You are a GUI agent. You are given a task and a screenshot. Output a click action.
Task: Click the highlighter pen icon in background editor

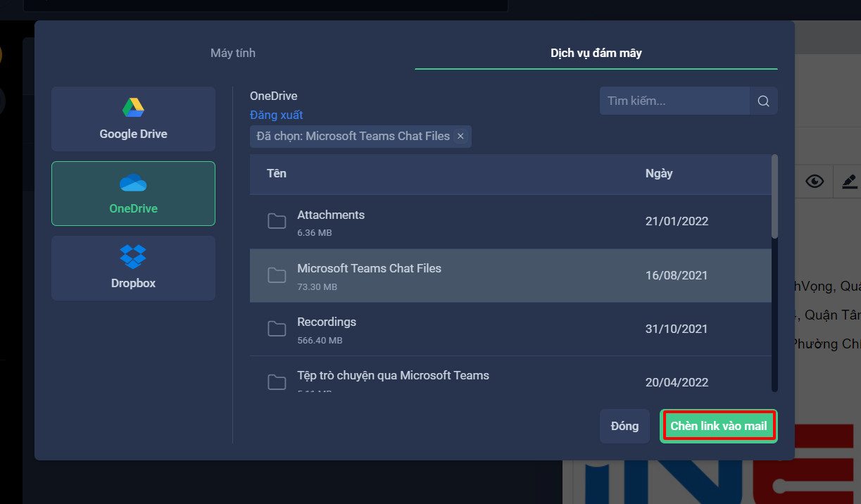pos(850,182)
